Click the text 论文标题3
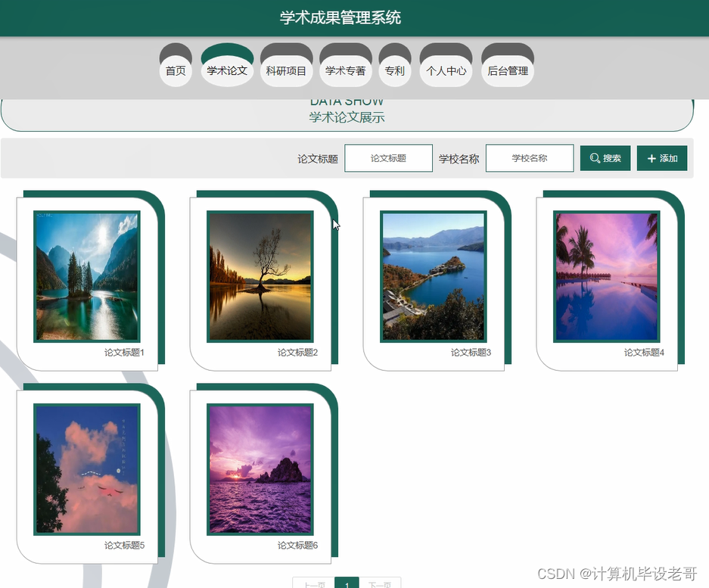709x588 pixels. click(471, 353)
